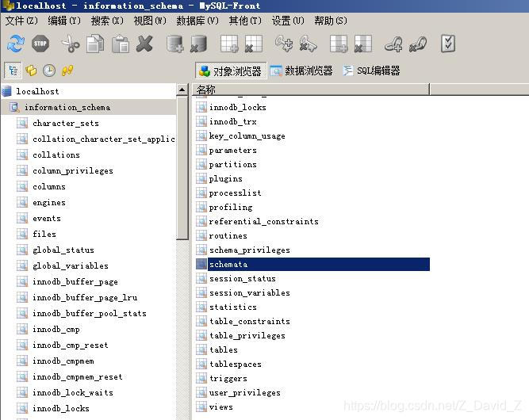
Task: Open the 其他 menu
Action: click(x=245, y=21)
